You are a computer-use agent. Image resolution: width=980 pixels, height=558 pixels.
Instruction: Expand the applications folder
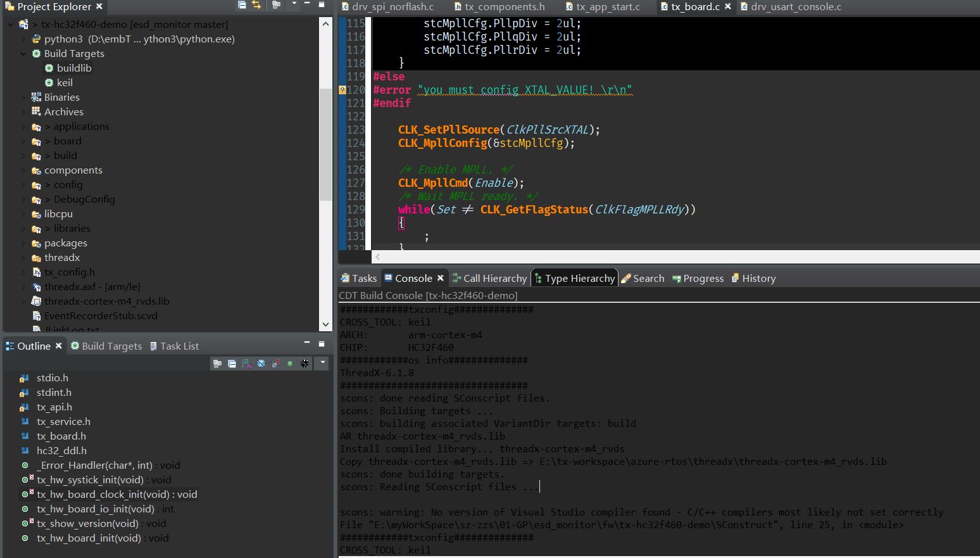[x=23, y=127]
